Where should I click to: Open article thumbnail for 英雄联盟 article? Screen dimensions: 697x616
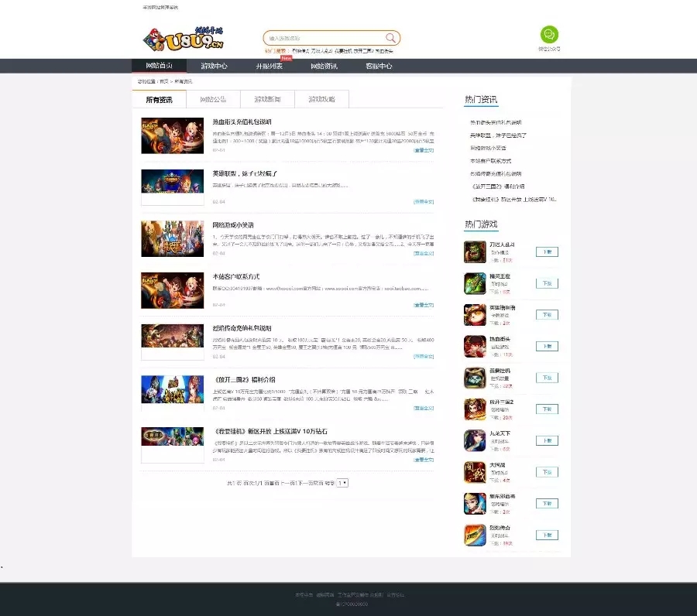173,187
